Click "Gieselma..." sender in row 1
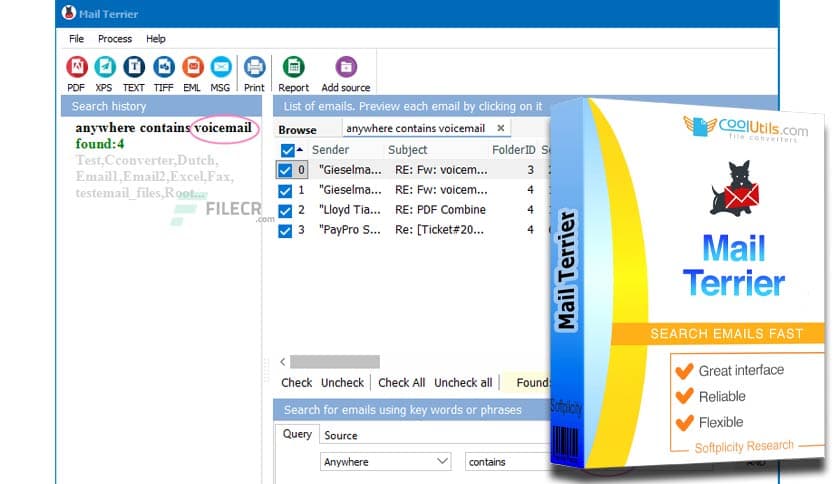836x484 pixels. 350,190
